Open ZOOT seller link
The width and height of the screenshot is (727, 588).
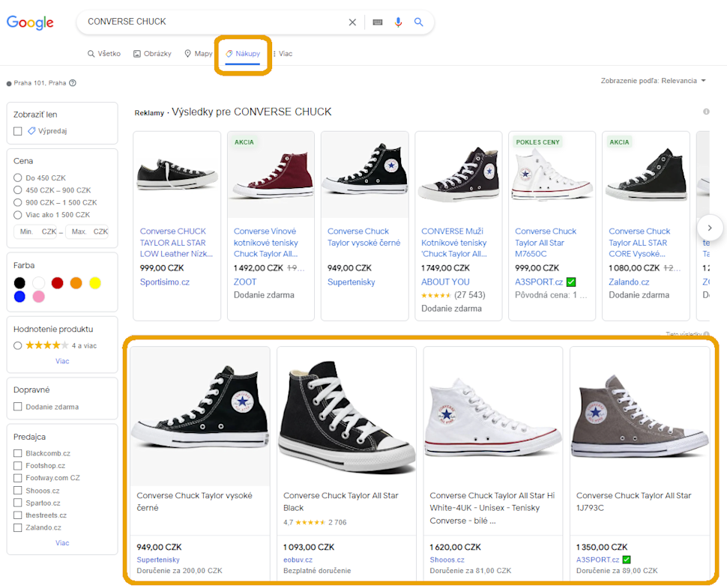pos(245,282)
